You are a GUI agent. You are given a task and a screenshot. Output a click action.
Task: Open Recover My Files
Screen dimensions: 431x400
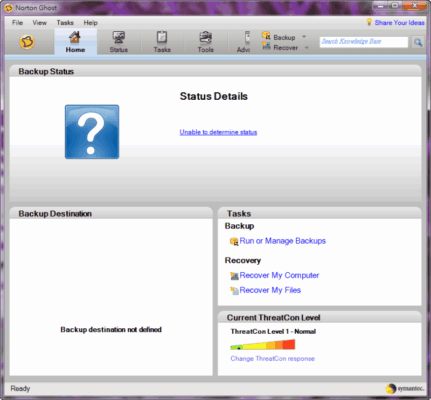270,290
